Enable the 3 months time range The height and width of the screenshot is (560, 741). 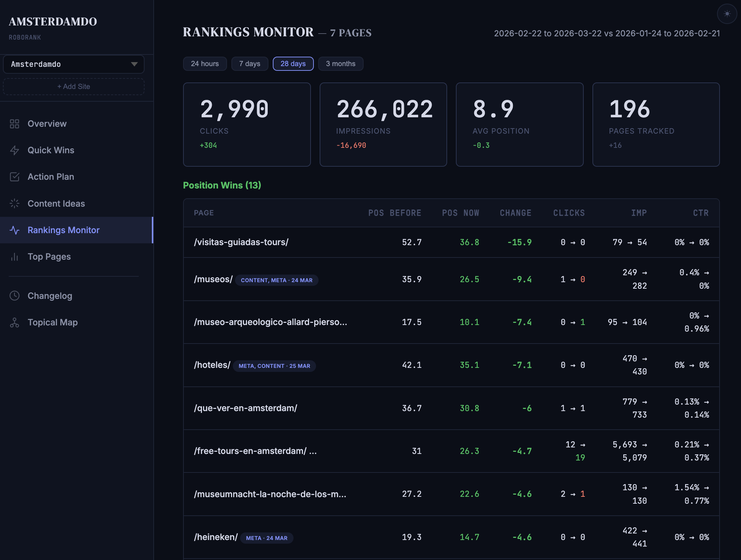pyautogui.click(x=340, y=64)
